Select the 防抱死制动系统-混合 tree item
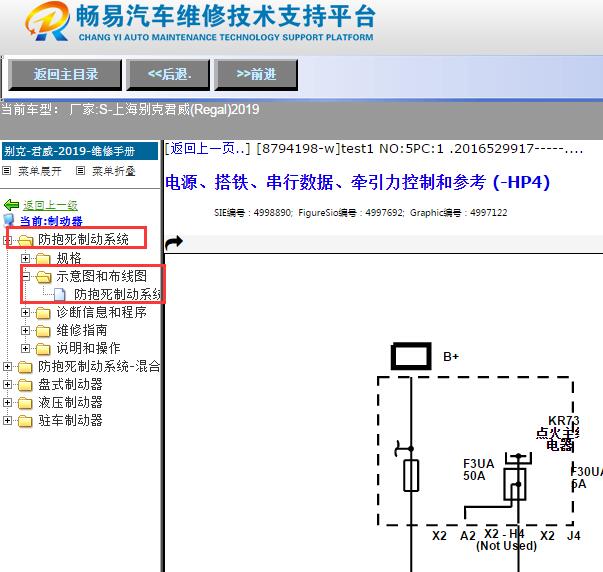Image resolution: width=603 pixels, height=572 pixels. (99, 366)
